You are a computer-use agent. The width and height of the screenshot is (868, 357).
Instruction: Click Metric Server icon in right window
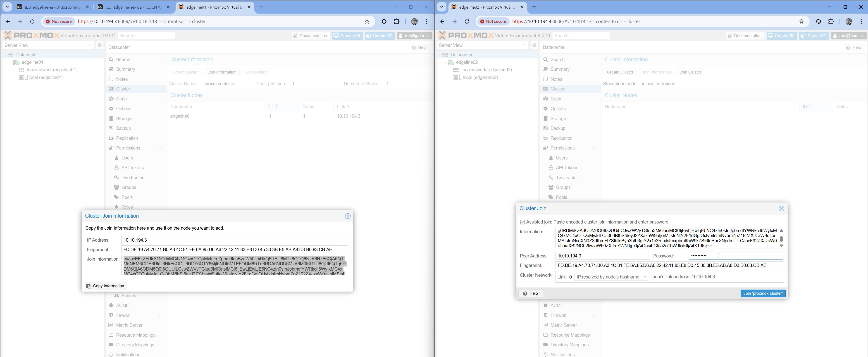546,325
